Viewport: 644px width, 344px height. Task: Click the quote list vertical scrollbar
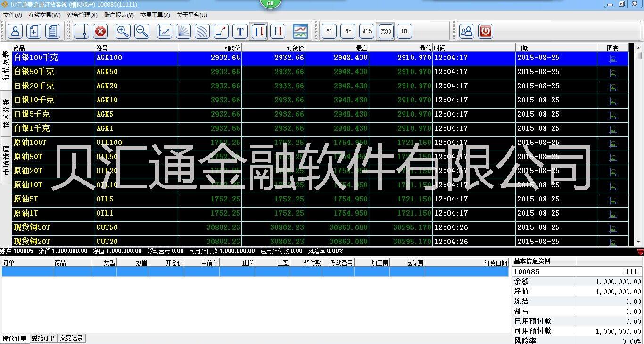pyautogui.click(x=638, y=144)
